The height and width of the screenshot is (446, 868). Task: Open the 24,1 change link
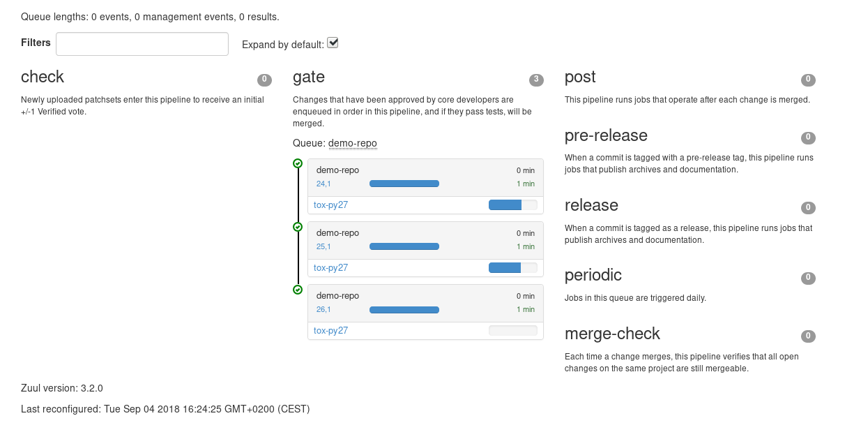coord(323,184)
